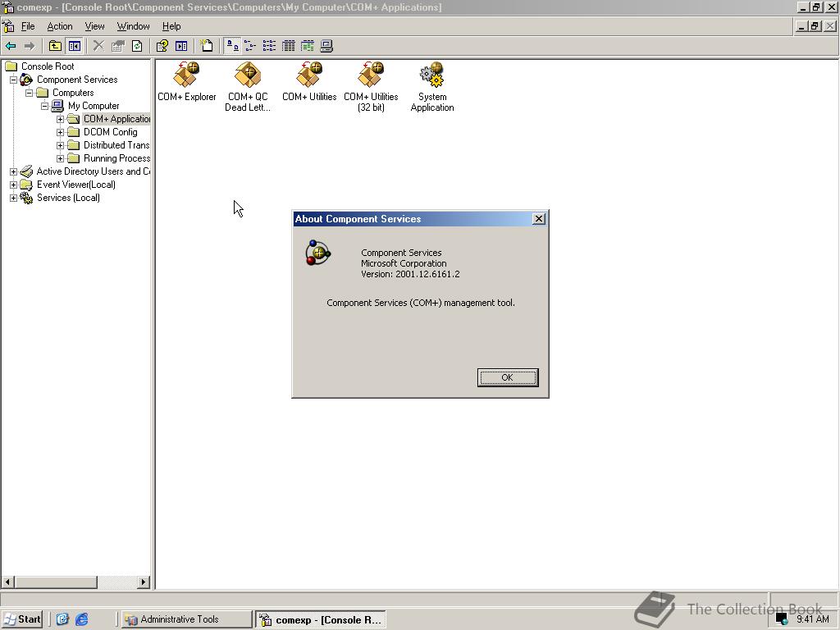
Task: Open the Windows Start menu
Action: click(x=22, y=619)
